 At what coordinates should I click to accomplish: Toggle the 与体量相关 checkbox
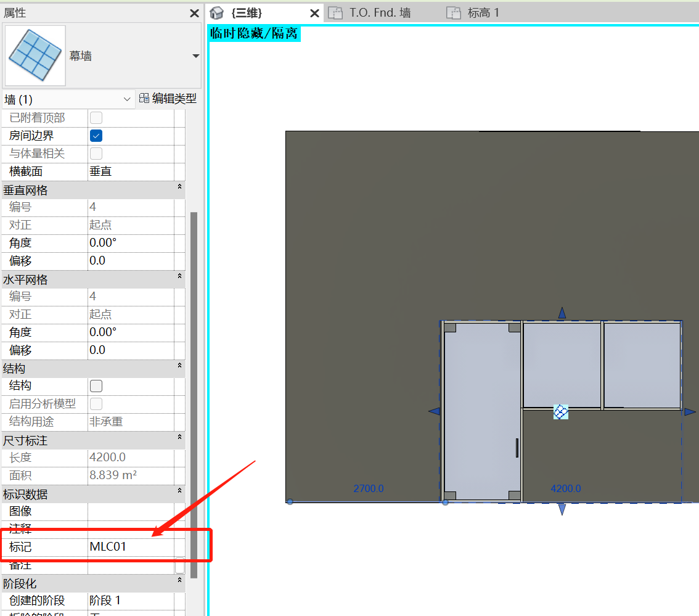96,154
